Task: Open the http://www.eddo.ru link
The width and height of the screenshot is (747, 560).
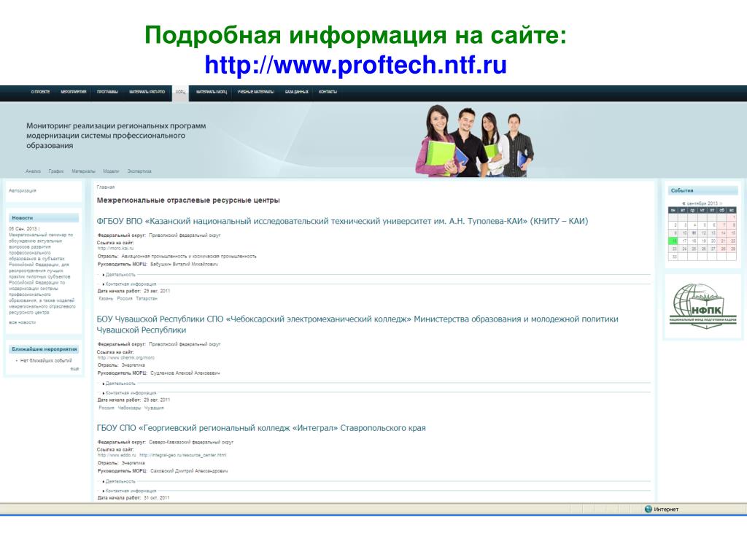Action: coord(117,455)
